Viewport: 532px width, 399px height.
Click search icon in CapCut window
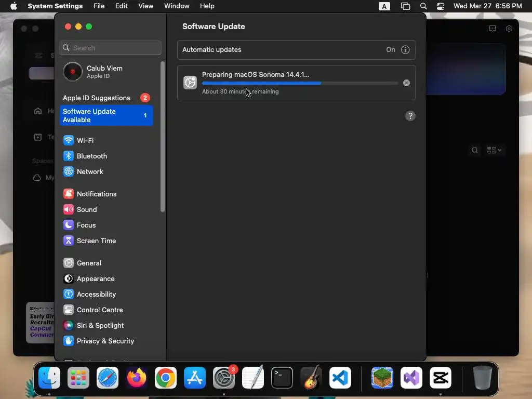click(x=475, y=150)
